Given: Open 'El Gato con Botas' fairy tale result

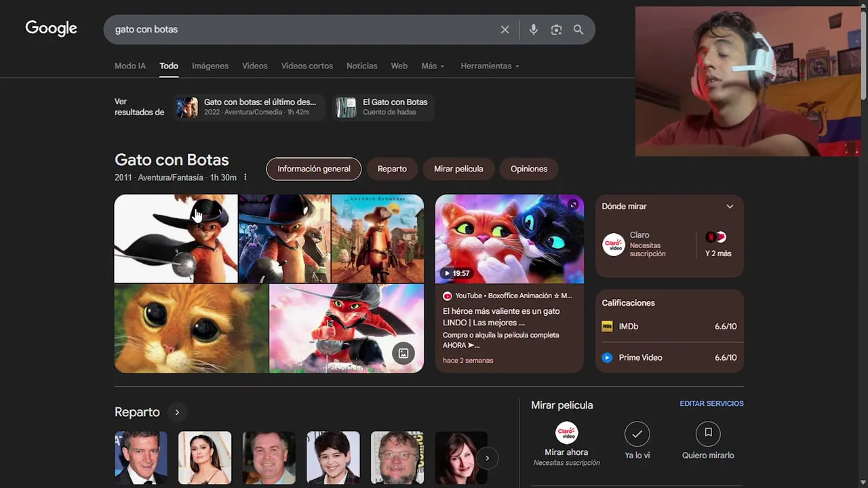Looking at the screenshot, I should [x=383, y=107].
